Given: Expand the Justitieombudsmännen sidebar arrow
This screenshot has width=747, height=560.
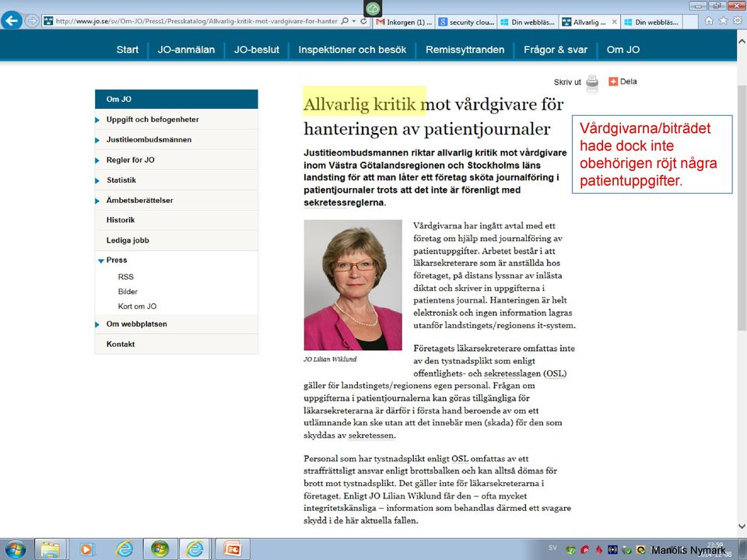Looking at the screenshot, I should pyautogui.click(x=98, y=140).
